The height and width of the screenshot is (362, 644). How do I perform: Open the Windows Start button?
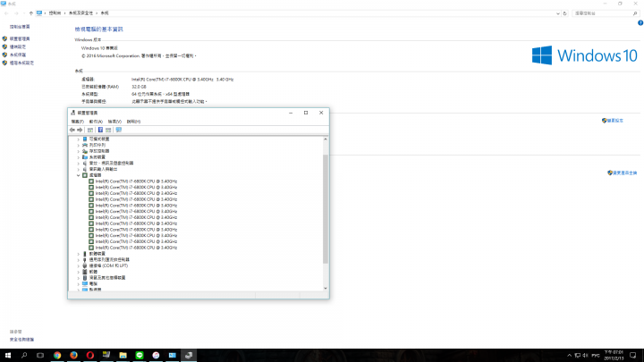tap(8, 356)
